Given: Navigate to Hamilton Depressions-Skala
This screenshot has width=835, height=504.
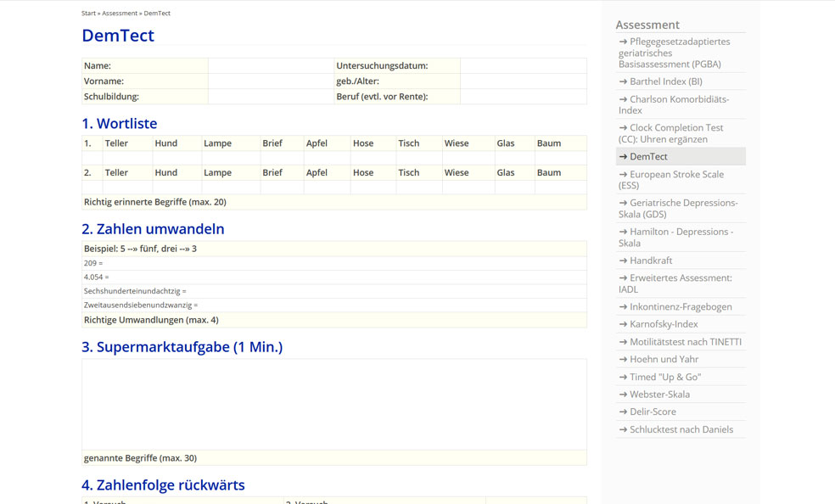Looking at the screenshot, I should coord(675,237).
